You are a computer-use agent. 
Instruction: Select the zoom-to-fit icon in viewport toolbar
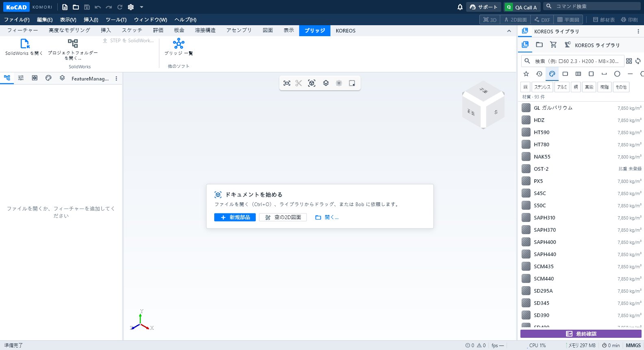(x=287, y=83)
